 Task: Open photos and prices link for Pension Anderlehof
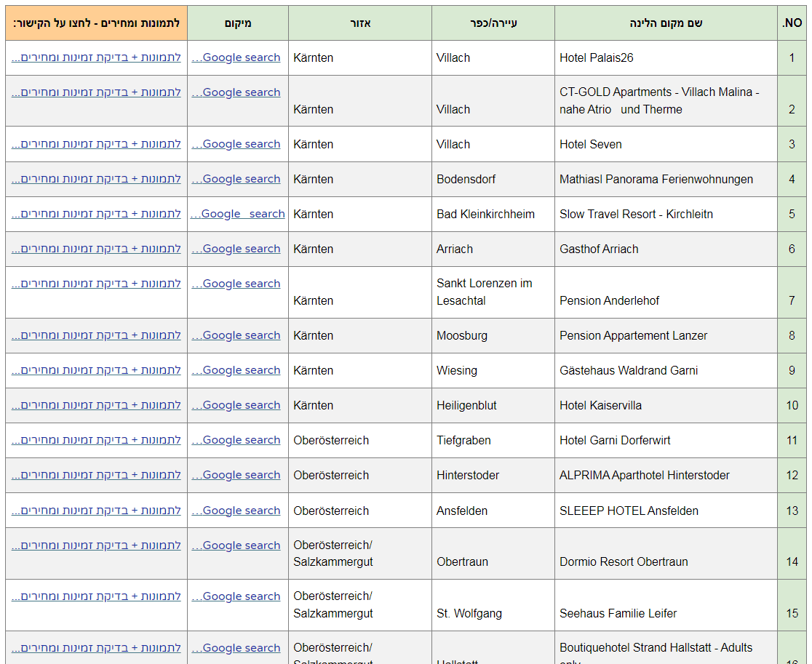pyautogui.click(x=96, y=284)
